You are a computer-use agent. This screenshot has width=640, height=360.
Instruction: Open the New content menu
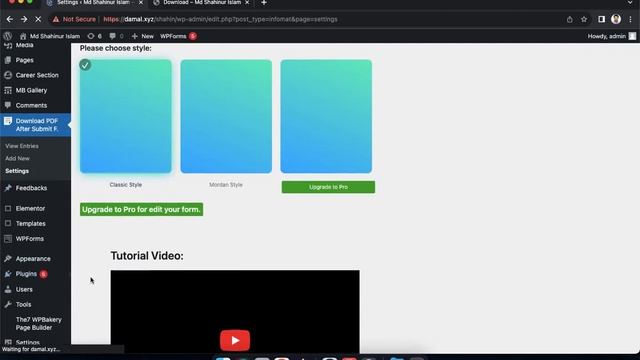142,36
